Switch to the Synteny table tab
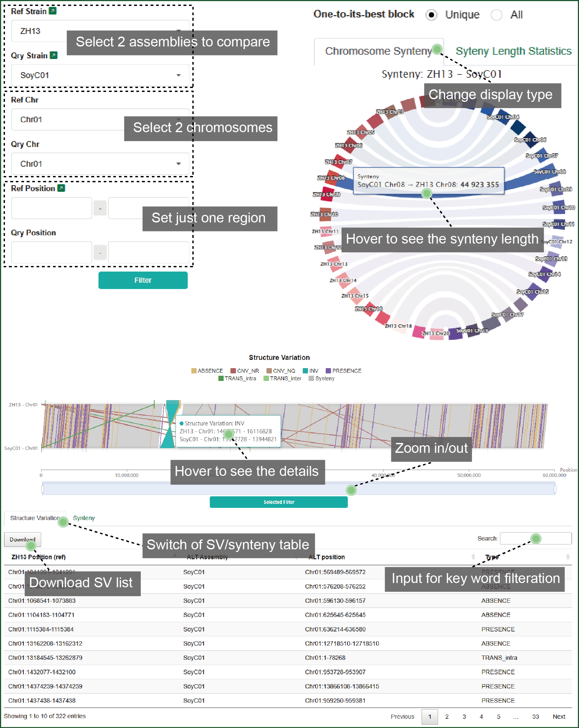This screenshot has width=579, height=728. click(x=84, y=518)
